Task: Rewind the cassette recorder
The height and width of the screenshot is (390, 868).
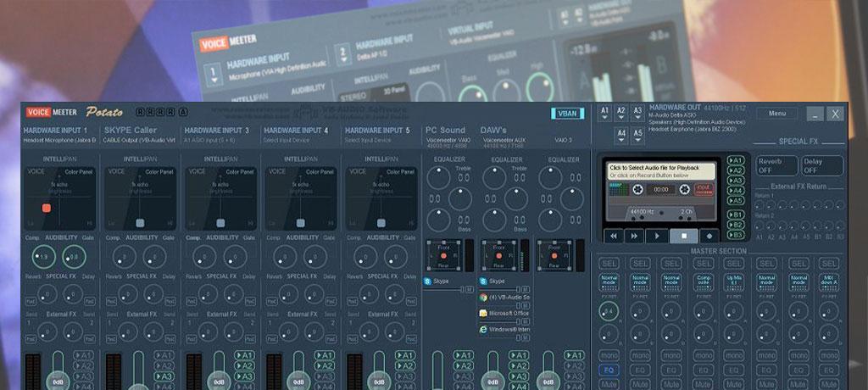Action: 614,236
